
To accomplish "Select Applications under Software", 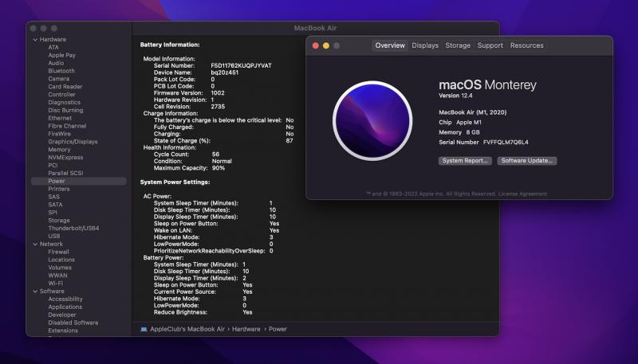I will (x=65, y=307).
